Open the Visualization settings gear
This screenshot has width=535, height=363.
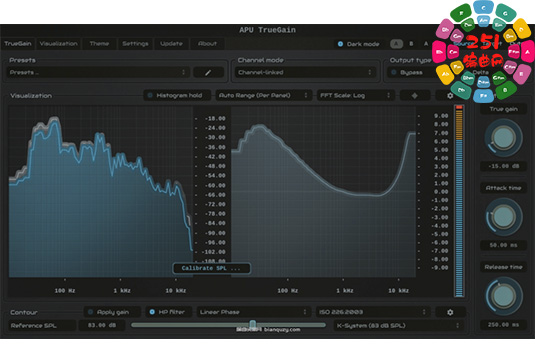point(450,96)
